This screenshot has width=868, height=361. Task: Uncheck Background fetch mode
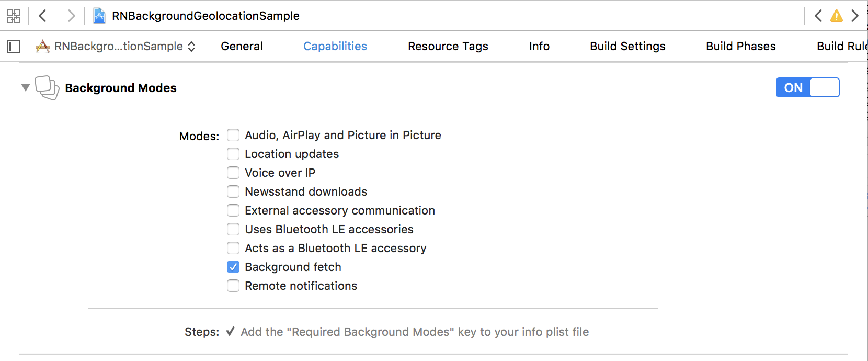click(233, 267)
